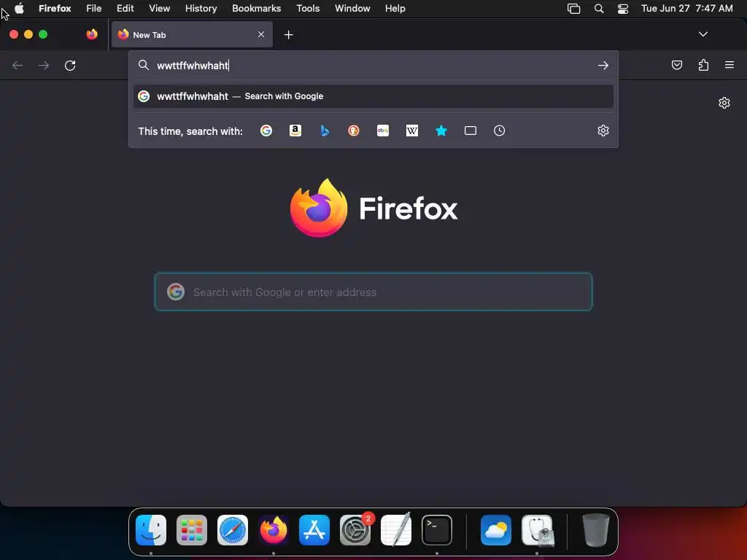This screenshot has height=560, width=747.
Task: Search open tabs using the tab icon
Action: coord(471,131)
